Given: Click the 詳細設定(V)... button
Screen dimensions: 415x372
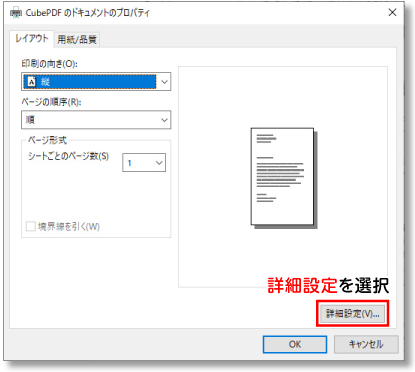Looking at the screenshot, I should [x=352, y=314].
